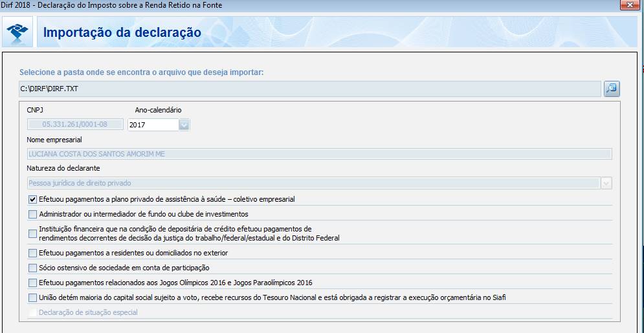Click the browse folder magnifier icon
Viewport: 644px width, 333px height.
click(612, 89)
